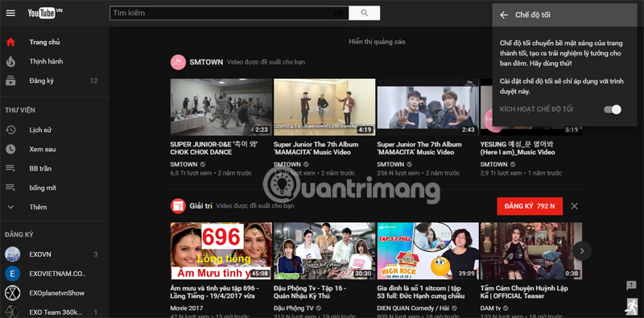Click the SMTOWN channel avatar
644x318 pixels.
(178, 62)
